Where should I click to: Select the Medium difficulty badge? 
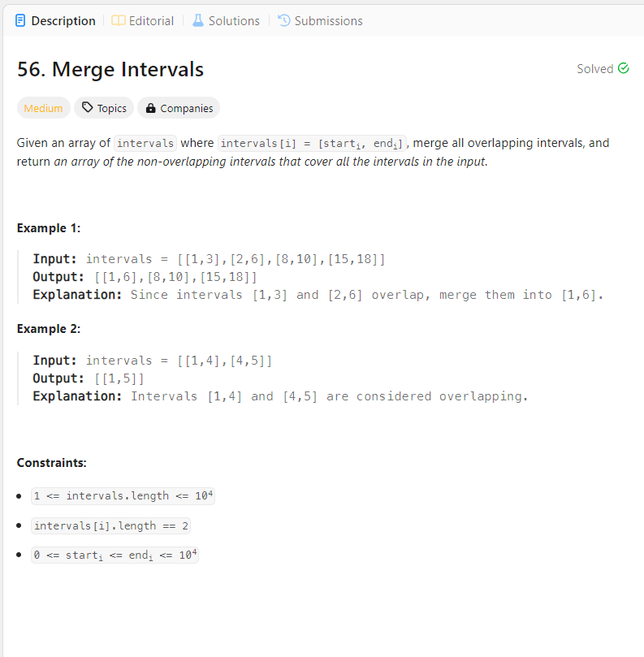click(x=43, y=107)
